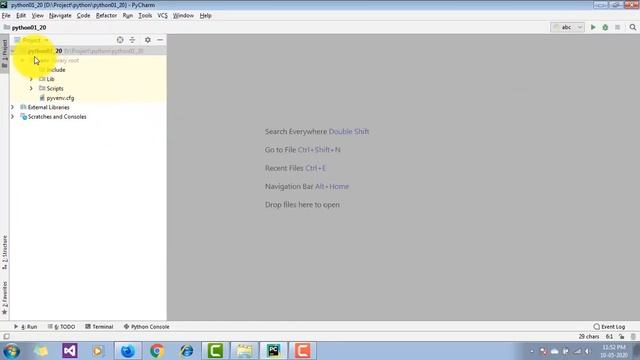Open the orange Camtasia recorder taskbar icon
Image resolution: width=640 pixels, height=360 pixels.
pyautogui.click(x=302, y=351)
